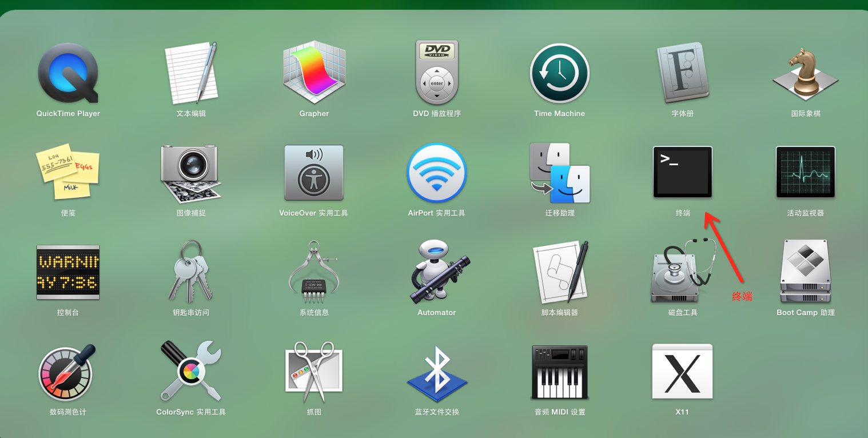The width and height of the screenshot is (868, 438).
Task: Open 钥匙串访问 Keychain Access
Action: coord(191,271)
